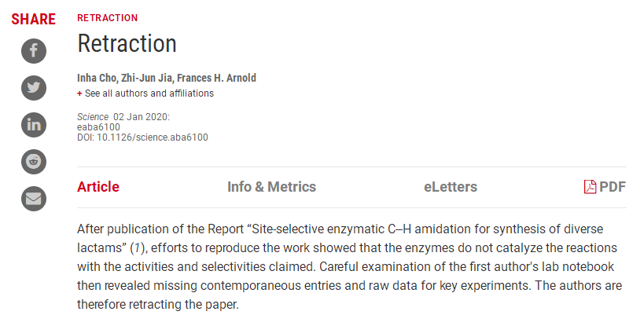644x315 pixels.
Task: Click the Retraction headline
Action: (x=127, y=43)
